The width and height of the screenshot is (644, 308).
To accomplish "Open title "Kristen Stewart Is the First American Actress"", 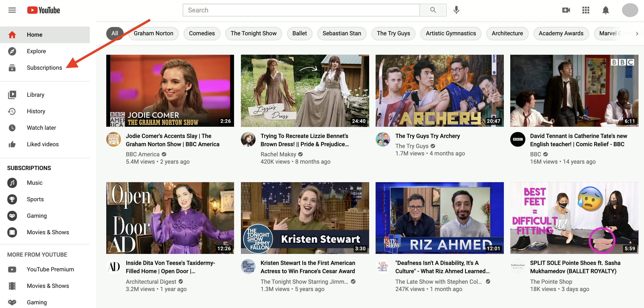I will coord(308,267).
